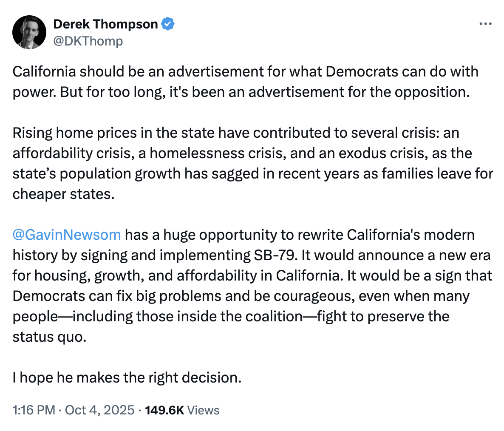Click the opening line starting "California should be"
The image size is (504, 431).
pos(245,71)
